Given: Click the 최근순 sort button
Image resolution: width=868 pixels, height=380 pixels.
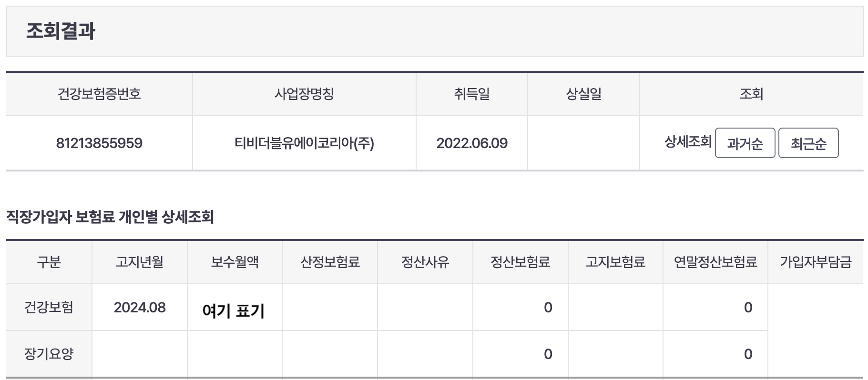Looking at the screenshot, I should tap(808, 142).
